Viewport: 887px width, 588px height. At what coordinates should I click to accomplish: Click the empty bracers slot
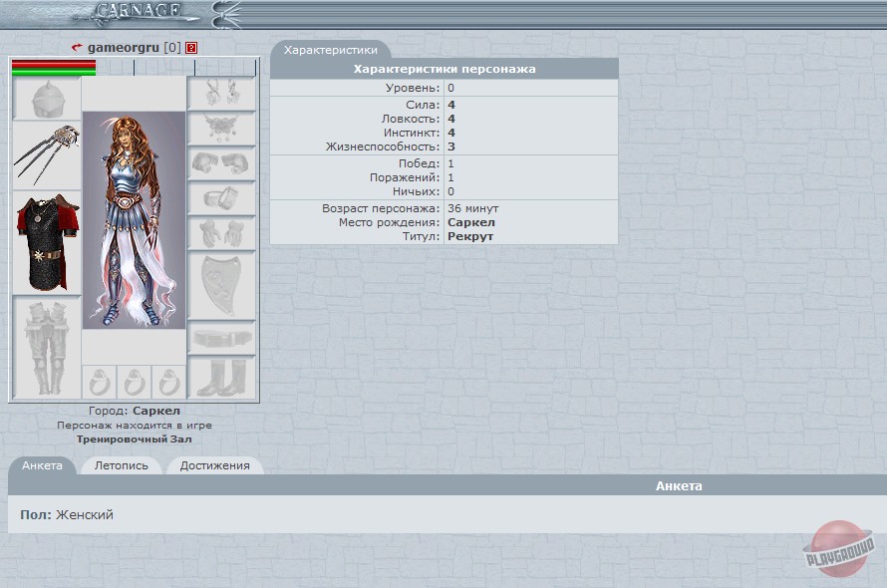[x=222, y=162]
